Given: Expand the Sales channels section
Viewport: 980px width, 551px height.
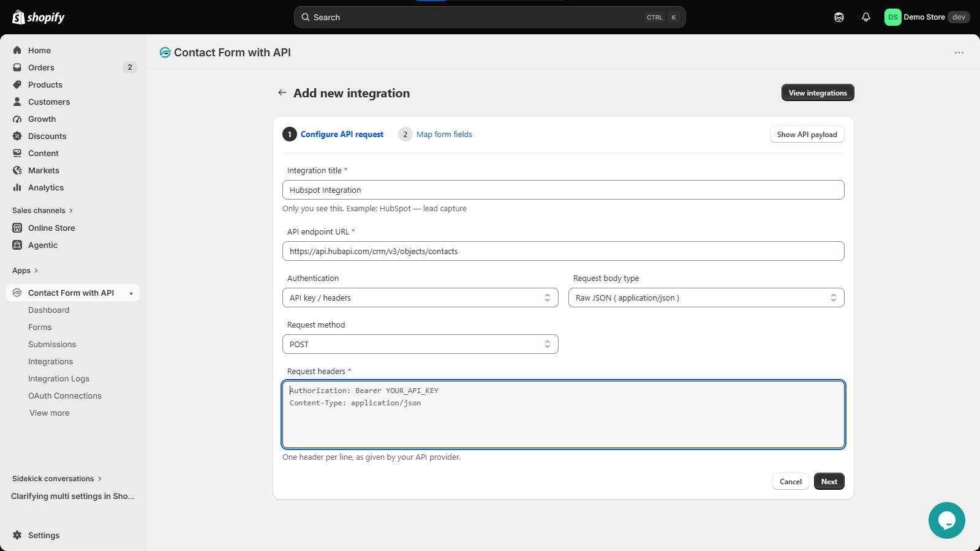Looking at the screenshot, I should [42, 211].
